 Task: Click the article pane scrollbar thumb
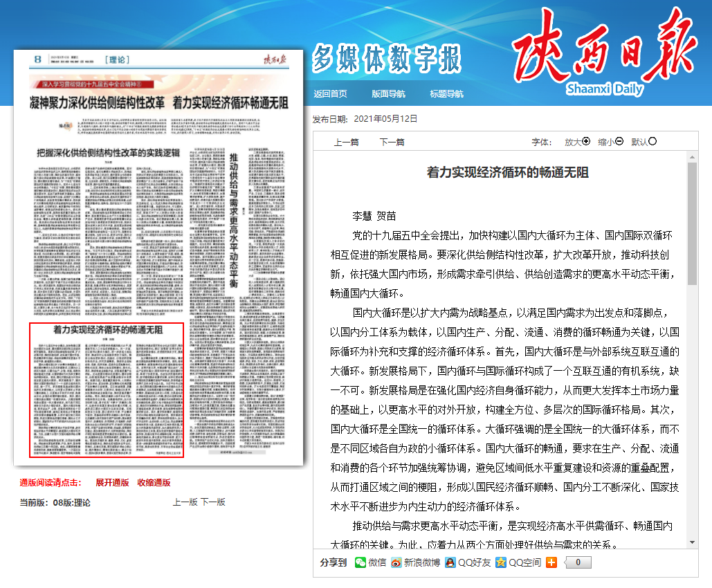(x=691, y=221)
